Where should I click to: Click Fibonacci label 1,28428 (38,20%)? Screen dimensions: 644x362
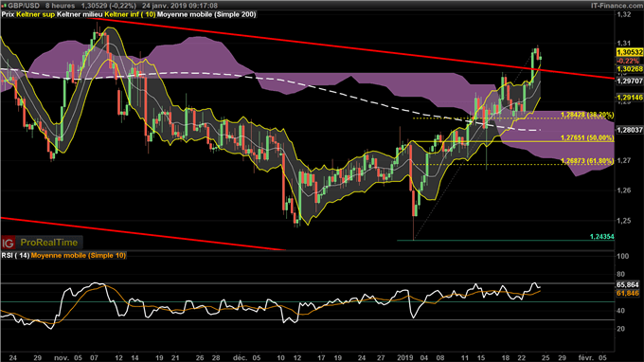click(587, 115)
